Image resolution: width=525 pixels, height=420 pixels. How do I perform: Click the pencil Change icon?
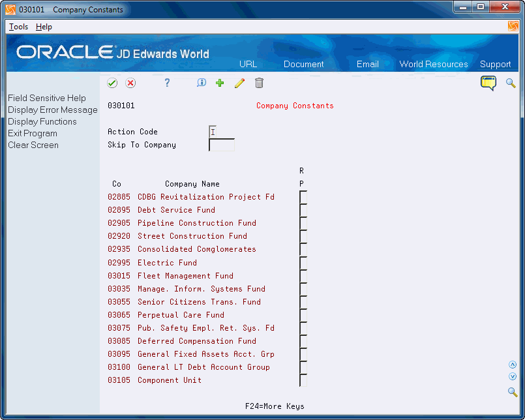tap(240, 83)
